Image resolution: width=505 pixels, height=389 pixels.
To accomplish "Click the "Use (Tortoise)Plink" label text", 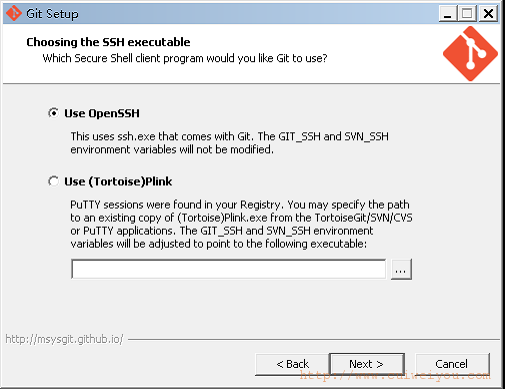I will click(x=118, y=182).
